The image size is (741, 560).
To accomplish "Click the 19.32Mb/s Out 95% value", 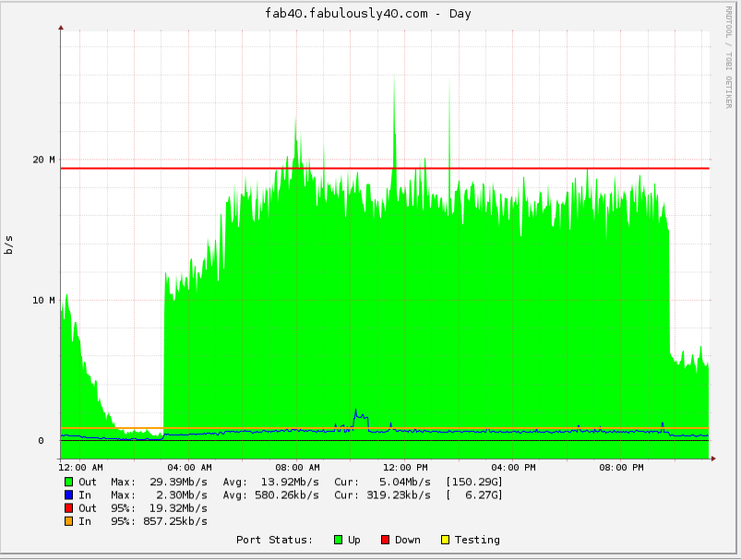I will coord(179,508).
